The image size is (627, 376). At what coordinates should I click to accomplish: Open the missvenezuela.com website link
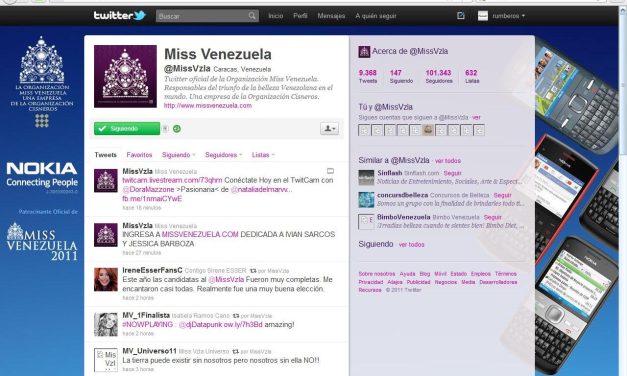click(208, 106)
